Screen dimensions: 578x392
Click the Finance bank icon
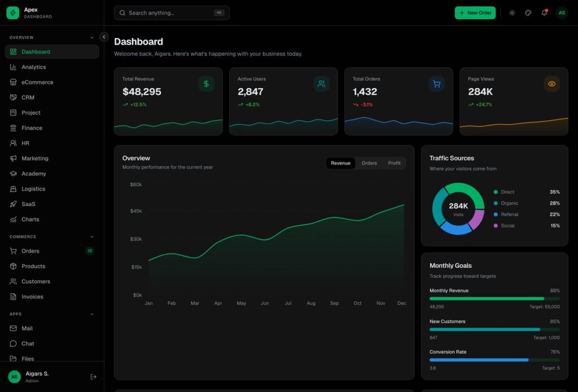pos(14,128)
